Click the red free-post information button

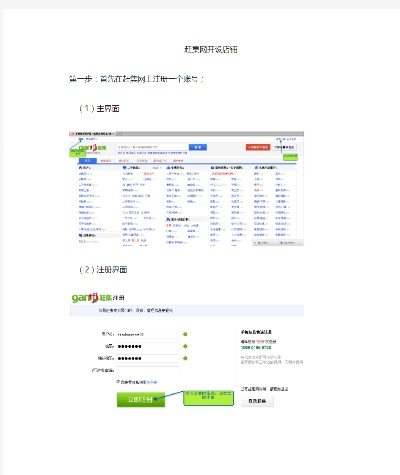pos(258,147)
